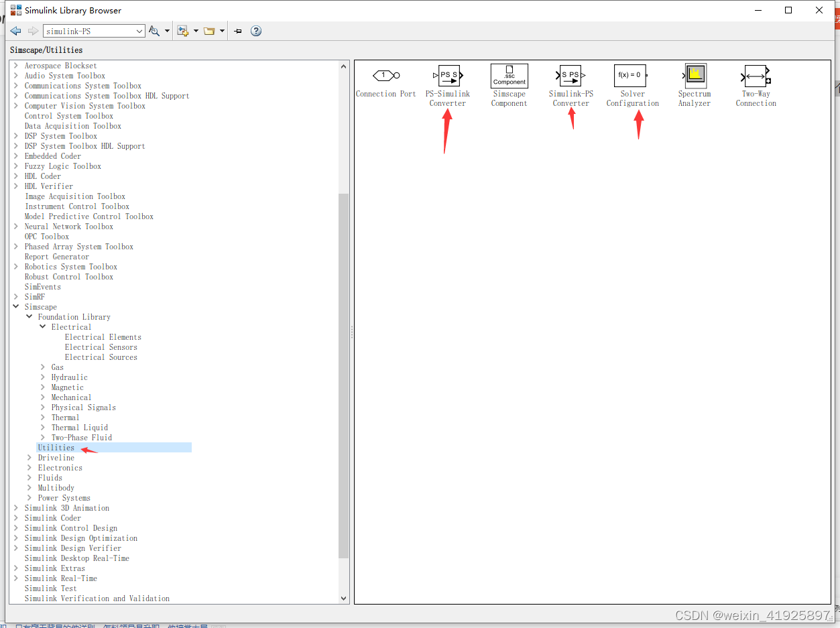Select Robust Control Toolbox

click(x=69, y=277)
